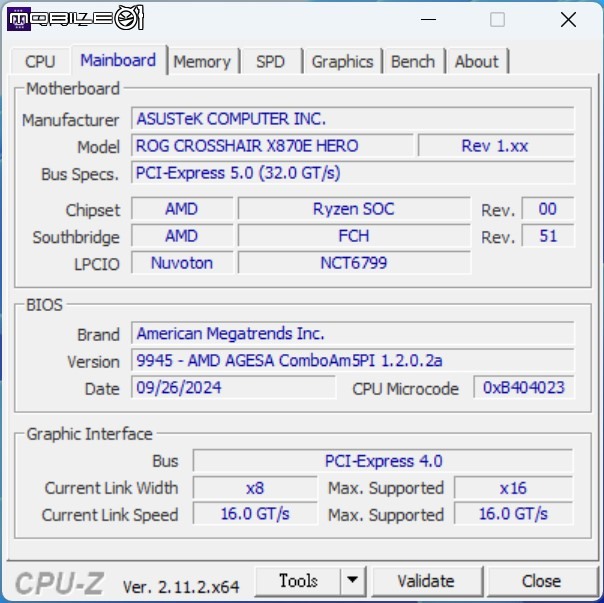Viewport: 604px width, 603px height.
Task: Click the Southbridge AMD vendor field
Action: click(182, 236)
